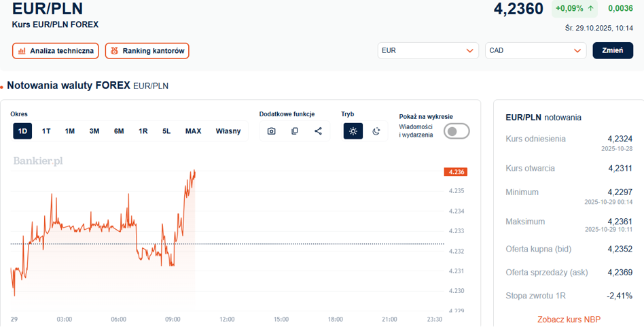
Task: Click the camera screenshot icon
Action: (271, 131)
